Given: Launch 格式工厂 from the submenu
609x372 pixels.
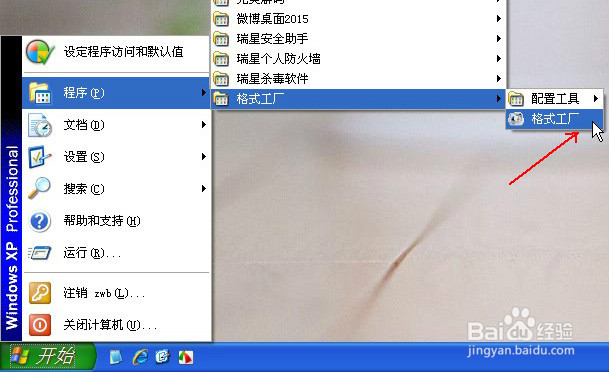Looking at the screenshot, I should (x=555, y=119).
